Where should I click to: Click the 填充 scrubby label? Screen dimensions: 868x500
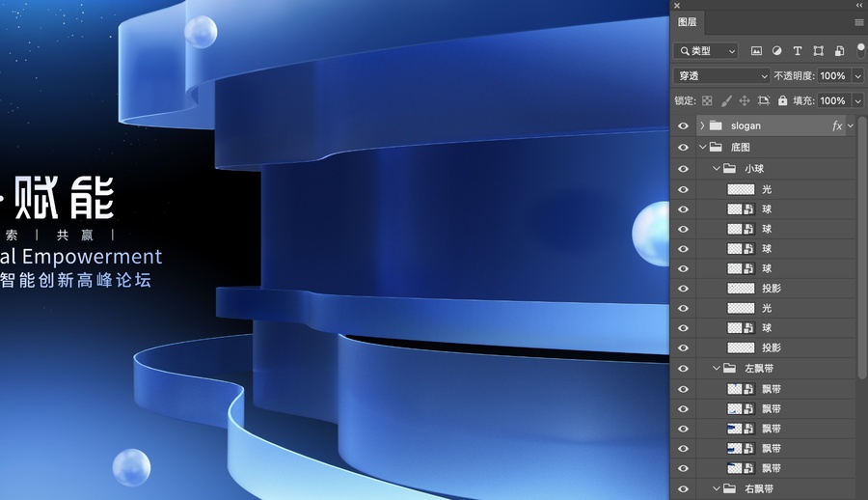click(x=803, y=100)
